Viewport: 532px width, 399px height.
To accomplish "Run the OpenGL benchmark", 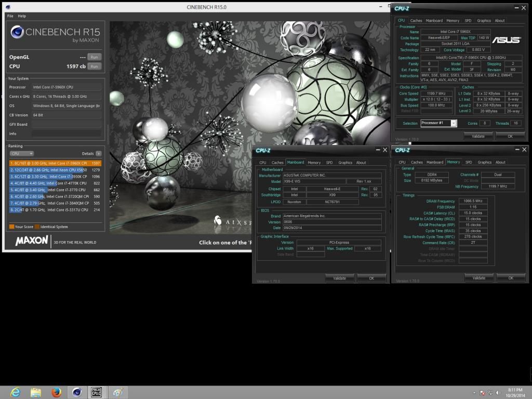I will 95,57.
